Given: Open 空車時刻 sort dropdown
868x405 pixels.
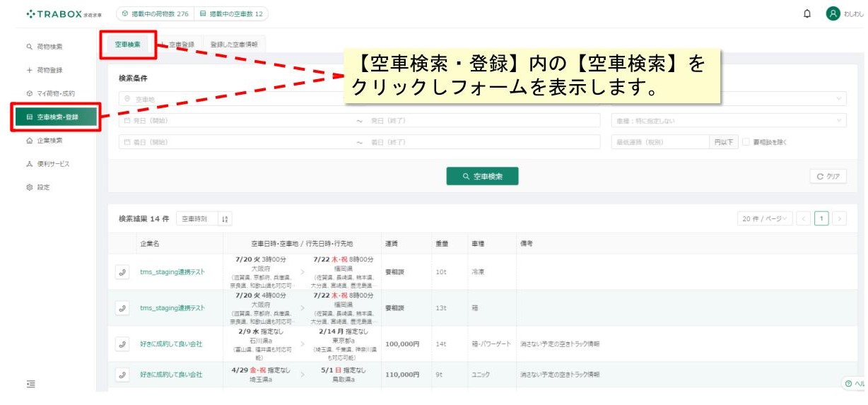Looking at the screenshot, I should pos(196,219).
